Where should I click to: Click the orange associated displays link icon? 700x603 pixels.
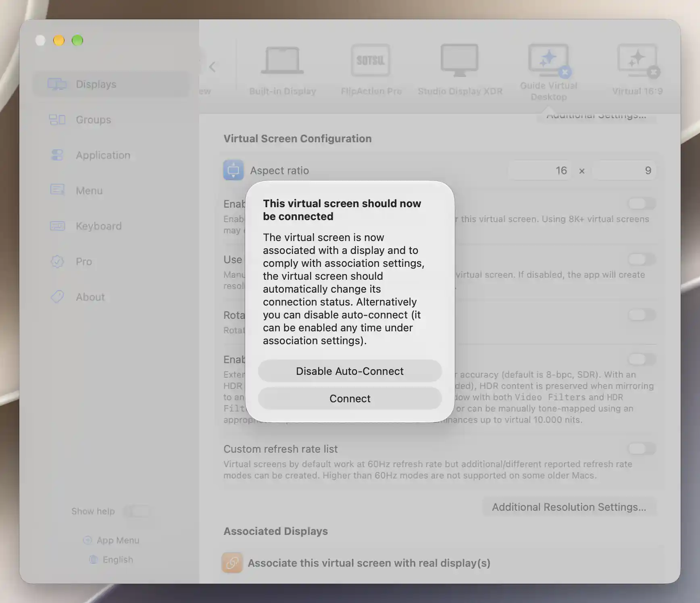pyautogui.click(x=232, y=563)
